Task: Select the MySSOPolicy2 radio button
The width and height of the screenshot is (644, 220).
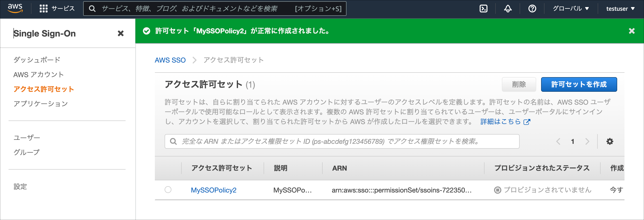Action: click(x=168, y=190)
